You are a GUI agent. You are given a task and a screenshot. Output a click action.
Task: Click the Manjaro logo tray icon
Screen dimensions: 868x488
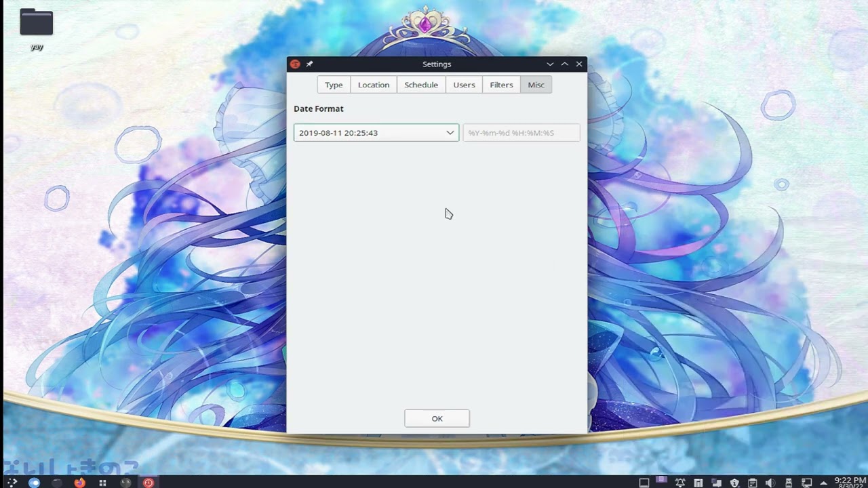click(x=698, y=483)
